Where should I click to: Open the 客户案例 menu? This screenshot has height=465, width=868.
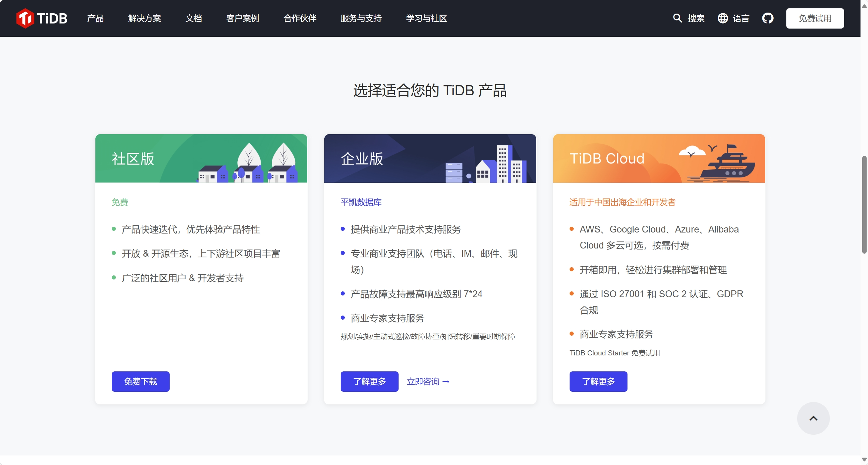(x=243, y=18)
